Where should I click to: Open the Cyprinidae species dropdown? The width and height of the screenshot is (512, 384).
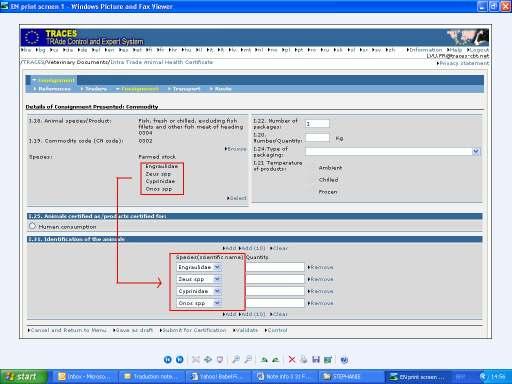click(217, 291)
